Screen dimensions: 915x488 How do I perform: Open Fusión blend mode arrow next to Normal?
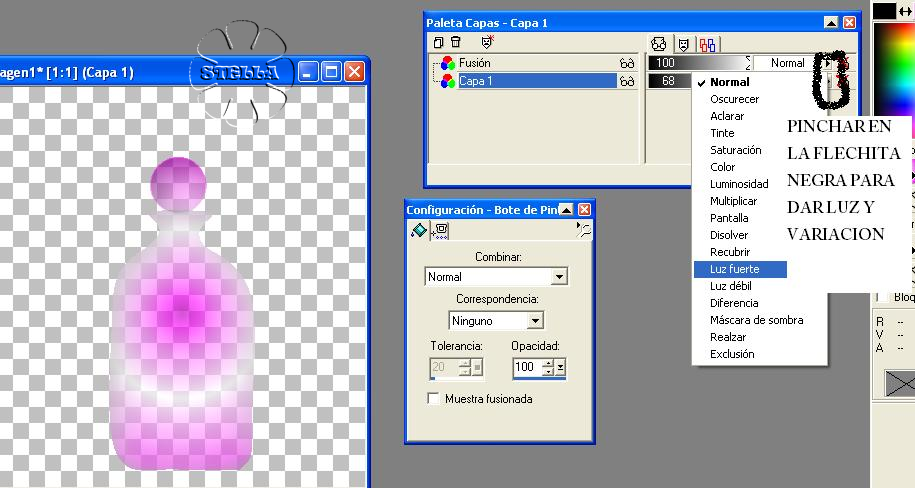[x=827, y=63]
